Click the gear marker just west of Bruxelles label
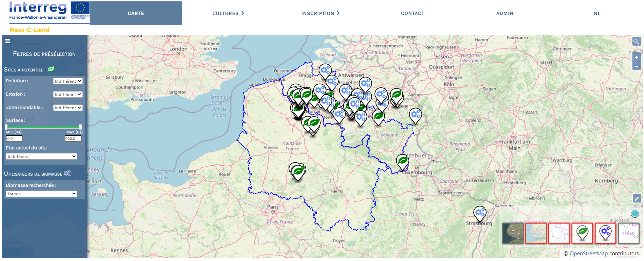This screenshot has width=644, height=261. [331, 83]
